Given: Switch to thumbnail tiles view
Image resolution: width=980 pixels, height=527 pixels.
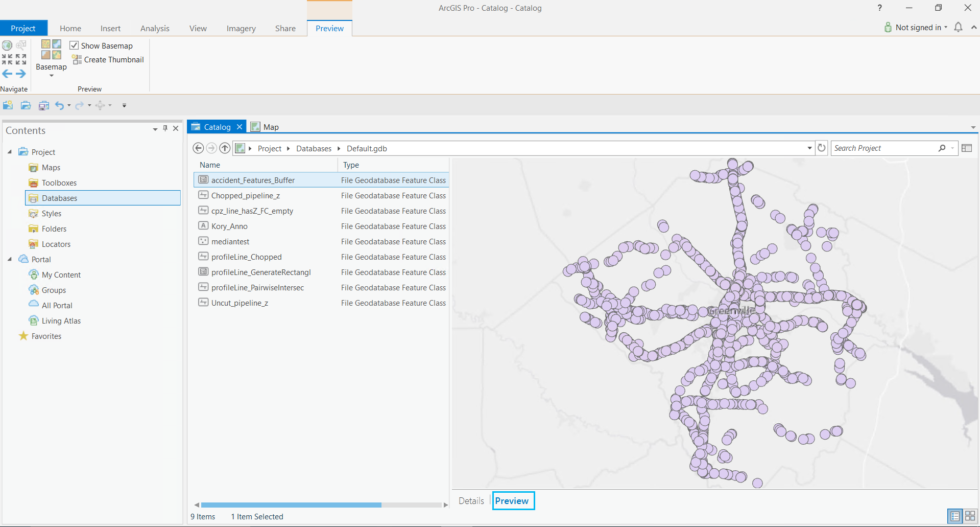Looking at the screenshot, I should (x=970, y=516).
